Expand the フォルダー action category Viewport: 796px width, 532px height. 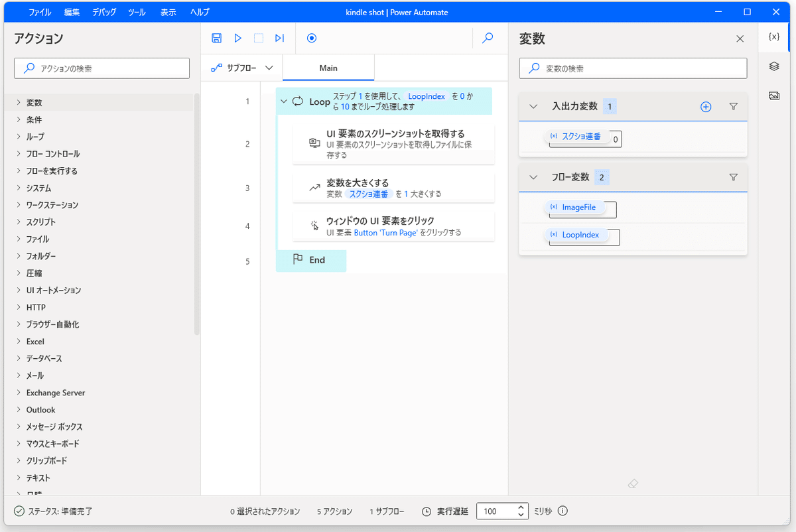pos(19,256)
